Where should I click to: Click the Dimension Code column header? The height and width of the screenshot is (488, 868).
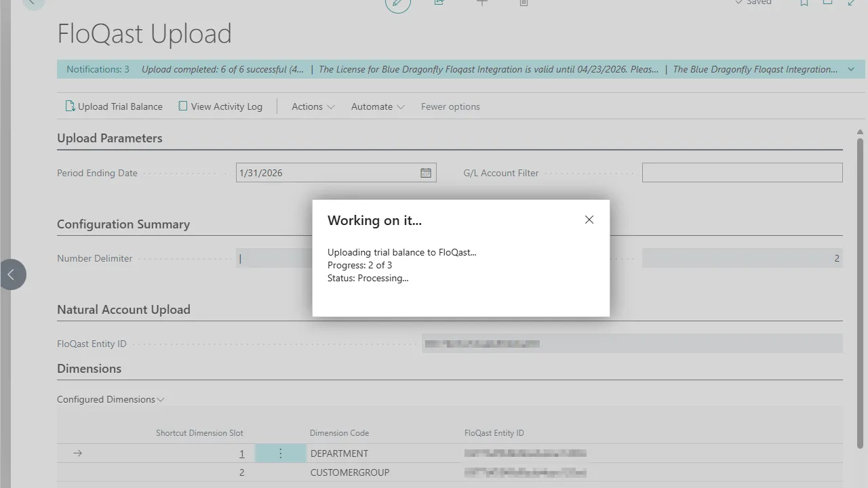click(x=339, y=432)
